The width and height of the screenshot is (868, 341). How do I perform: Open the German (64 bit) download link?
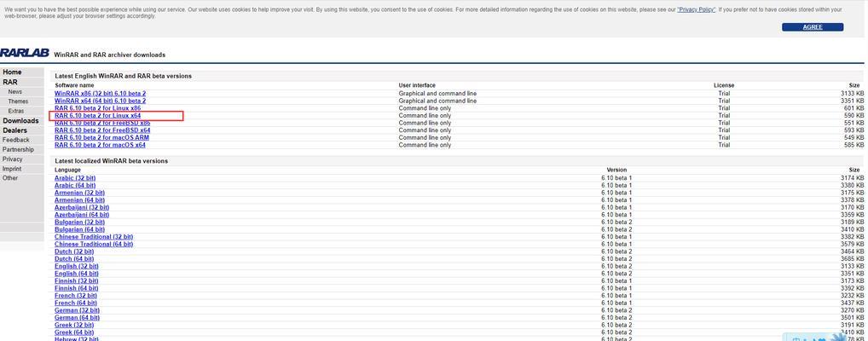point(77,318)
